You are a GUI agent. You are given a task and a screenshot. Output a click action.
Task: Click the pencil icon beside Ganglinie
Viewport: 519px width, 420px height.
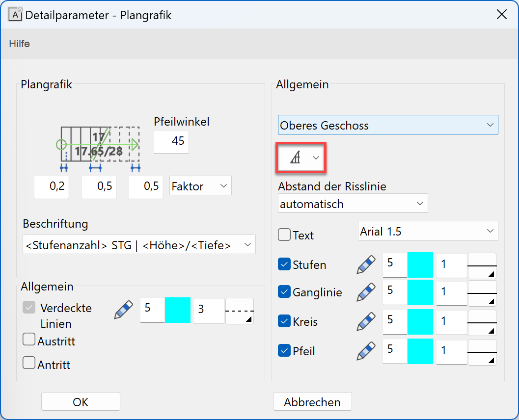click(365, 292)
